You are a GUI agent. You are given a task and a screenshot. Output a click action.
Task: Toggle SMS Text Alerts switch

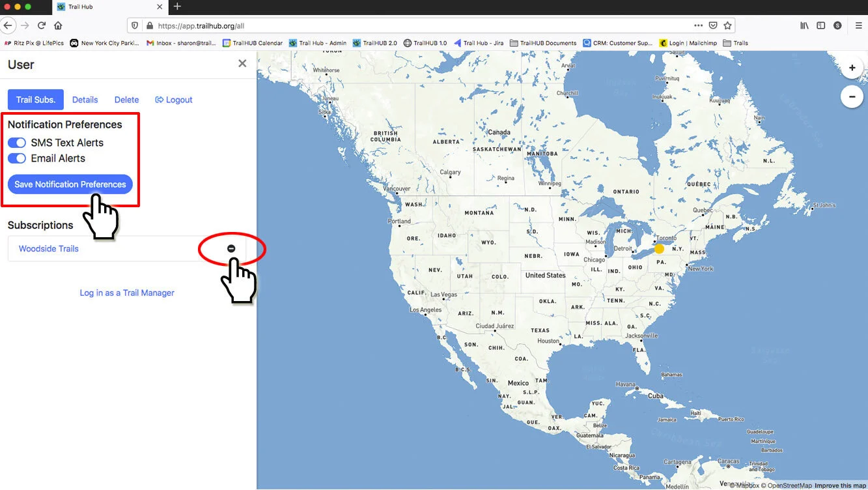(x=17, y=143)
